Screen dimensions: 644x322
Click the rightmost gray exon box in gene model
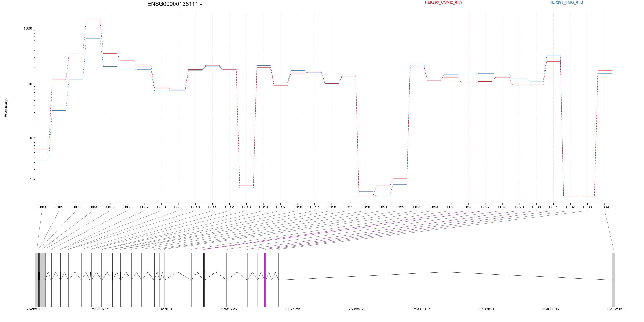[613, 280]
